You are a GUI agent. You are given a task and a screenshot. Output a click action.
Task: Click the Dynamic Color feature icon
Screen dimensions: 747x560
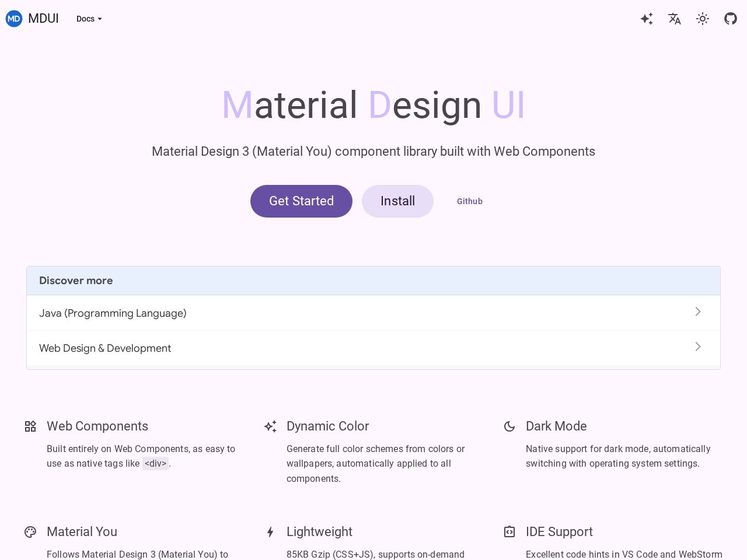click(270, 426)
